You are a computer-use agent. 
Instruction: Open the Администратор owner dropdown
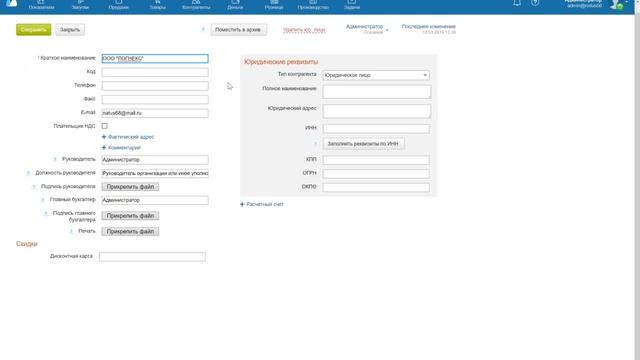pos(367,29)
